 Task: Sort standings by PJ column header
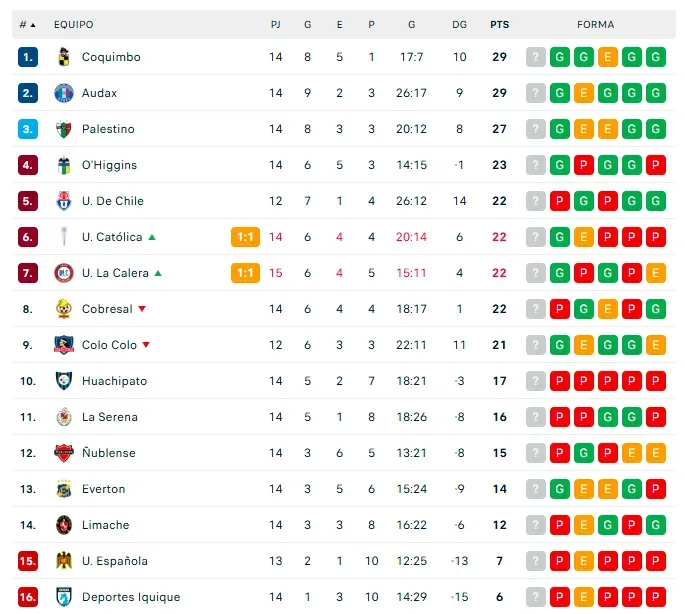pyautogui.click(x=275, y=24)
